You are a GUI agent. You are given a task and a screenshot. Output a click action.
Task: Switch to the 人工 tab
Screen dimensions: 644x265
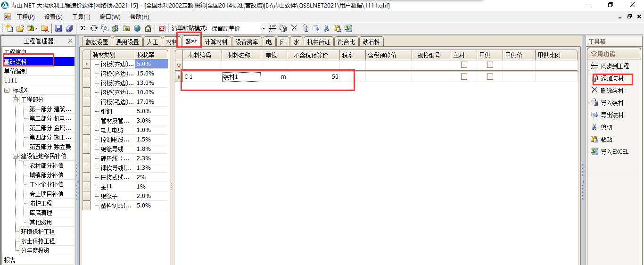point(152,42)
